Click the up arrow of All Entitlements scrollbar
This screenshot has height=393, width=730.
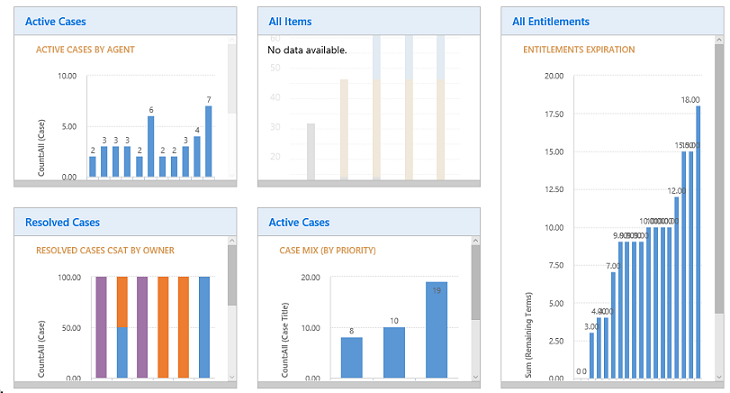pyautogui.click(x=719, y=40)
